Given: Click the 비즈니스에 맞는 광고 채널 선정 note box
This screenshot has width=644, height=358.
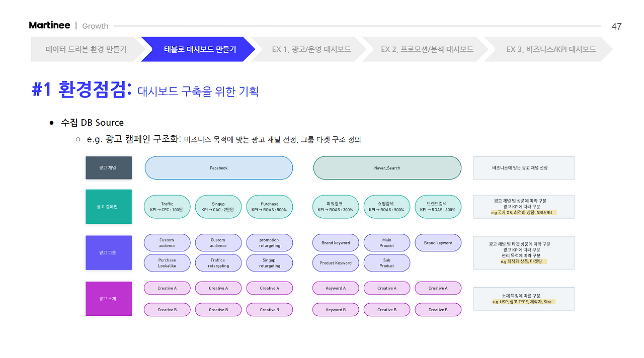Looking at the screenshot, I should [x=524, y=168].
